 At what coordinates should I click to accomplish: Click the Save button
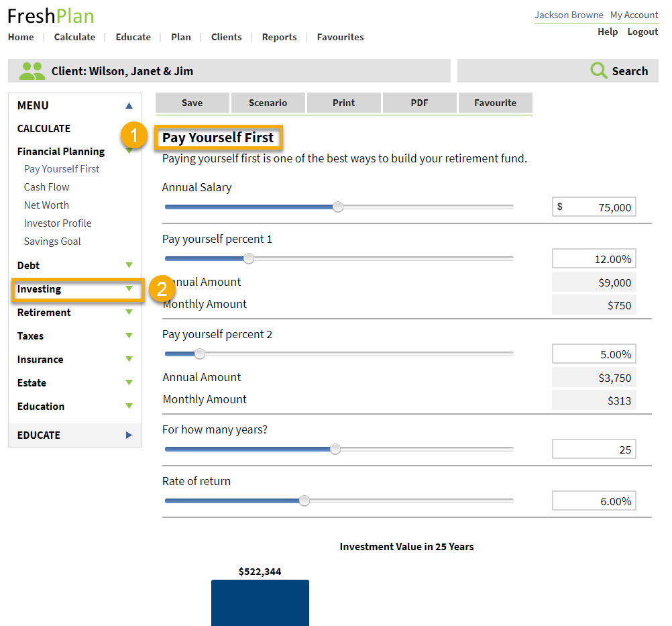(x=192, y=103)
